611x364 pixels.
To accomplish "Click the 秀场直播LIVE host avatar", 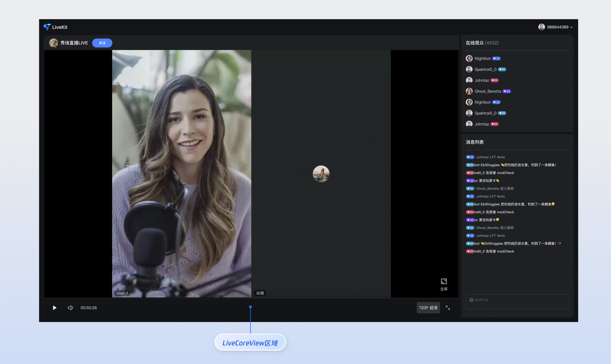I will [x=54, y=43].
